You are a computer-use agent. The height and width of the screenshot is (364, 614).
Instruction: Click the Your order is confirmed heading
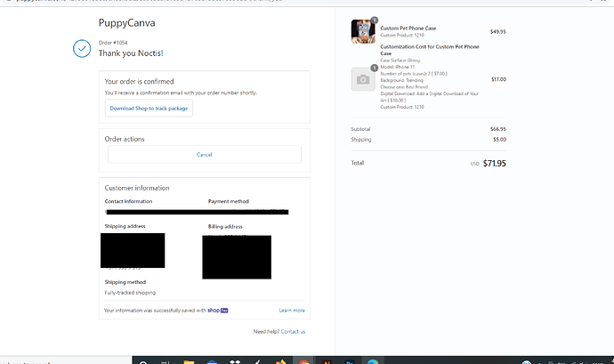coord(139,82)
